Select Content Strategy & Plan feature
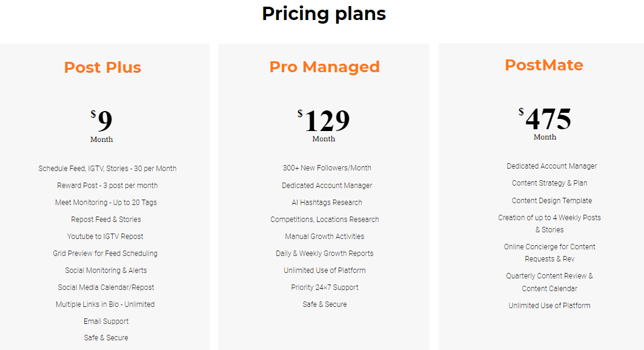Image resolution: width=644 pixels, height=350 pixels. point(549,183)
